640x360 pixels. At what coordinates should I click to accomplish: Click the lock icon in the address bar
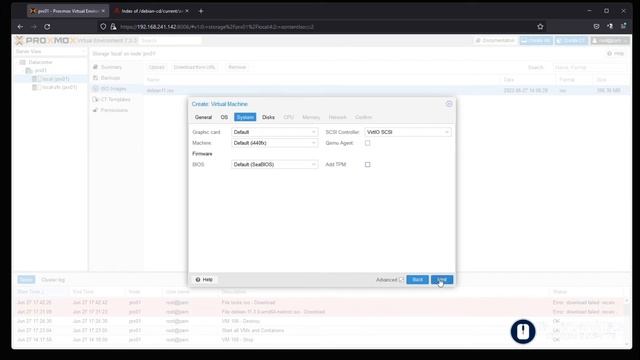[x=113, y=27]
